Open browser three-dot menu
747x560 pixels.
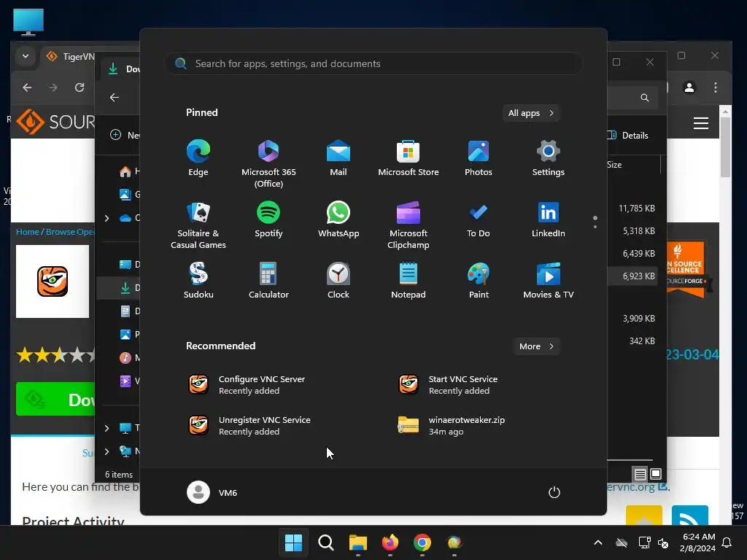point(716,87)
